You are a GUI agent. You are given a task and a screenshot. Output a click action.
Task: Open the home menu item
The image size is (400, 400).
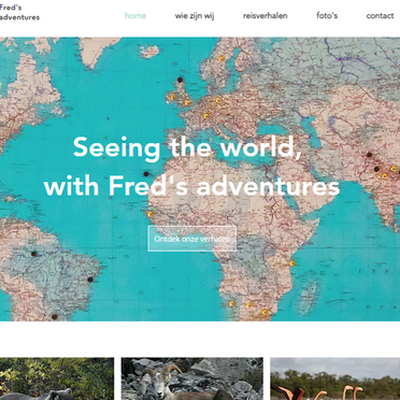[135, 16]
